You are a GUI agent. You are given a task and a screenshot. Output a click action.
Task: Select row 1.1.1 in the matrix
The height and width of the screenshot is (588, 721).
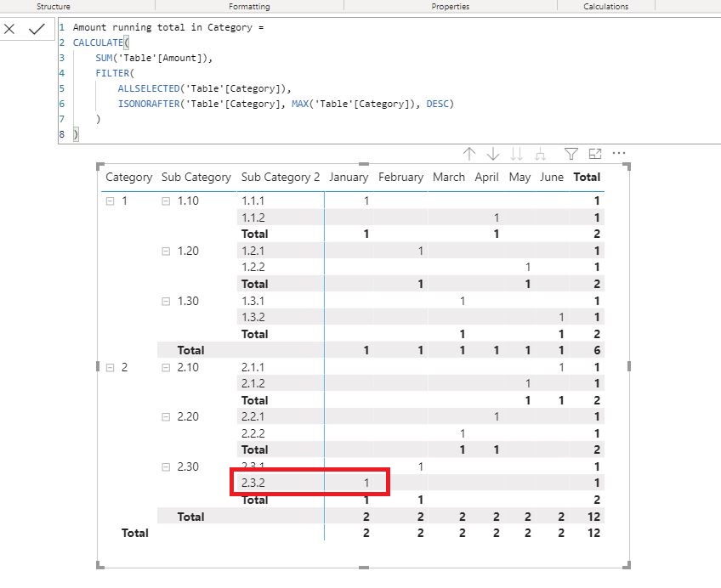(x=253, y=201)
